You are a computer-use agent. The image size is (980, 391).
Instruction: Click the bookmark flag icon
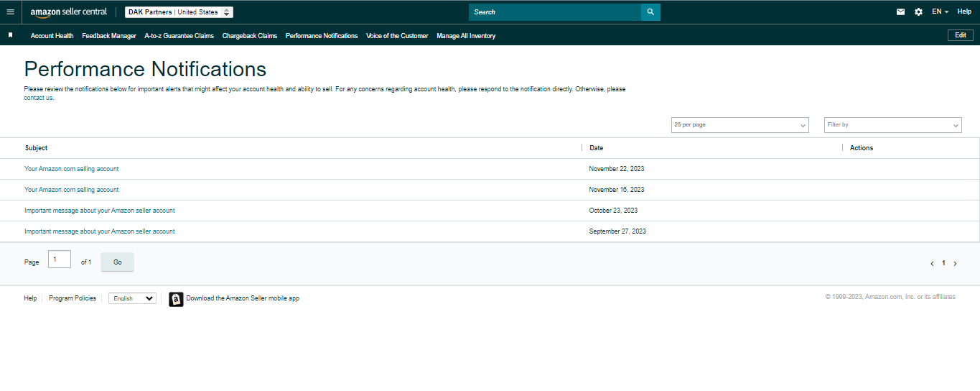pyautogui.click(x=10, y=35)
